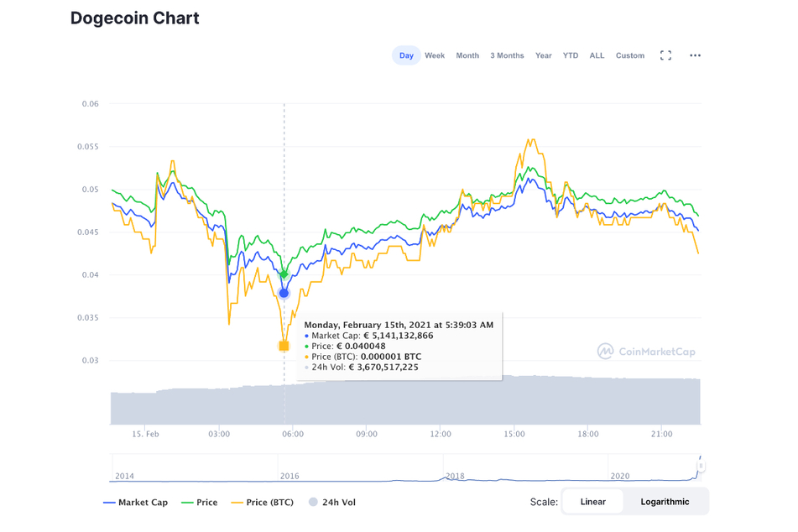Set scale to Logarithmic

point(665,502)
